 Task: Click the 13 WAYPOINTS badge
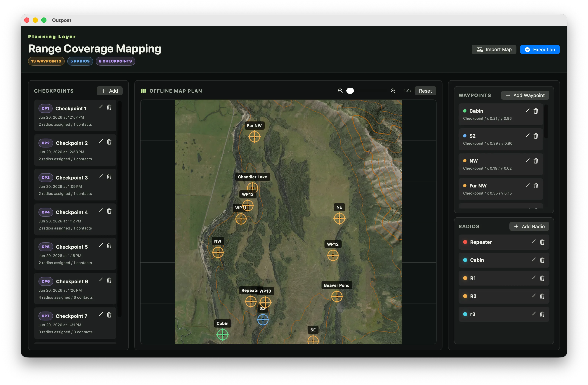pos(46,61)
